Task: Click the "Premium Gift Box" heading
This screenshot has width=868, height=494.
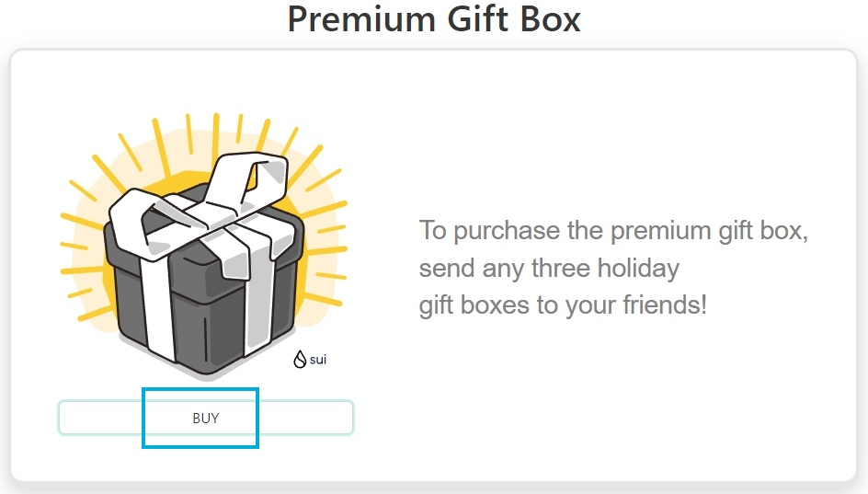Action: coord(434,19)
